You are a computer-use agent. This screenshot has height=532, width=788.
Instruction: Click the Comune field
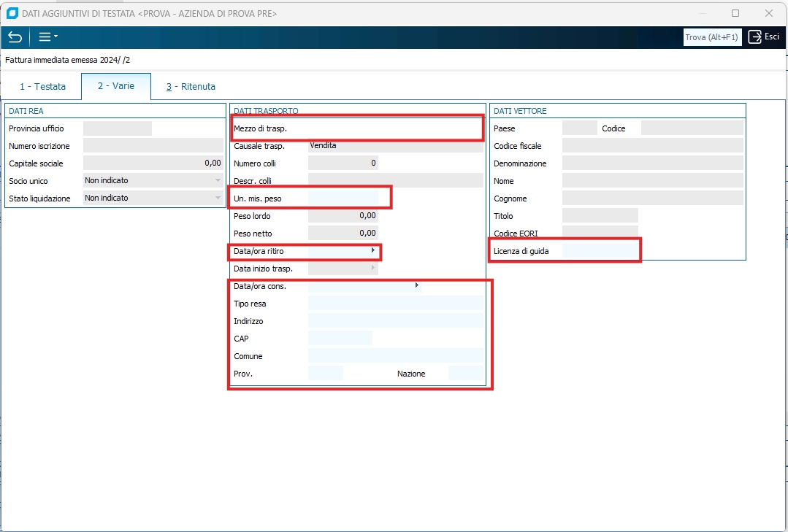point(396,355)
